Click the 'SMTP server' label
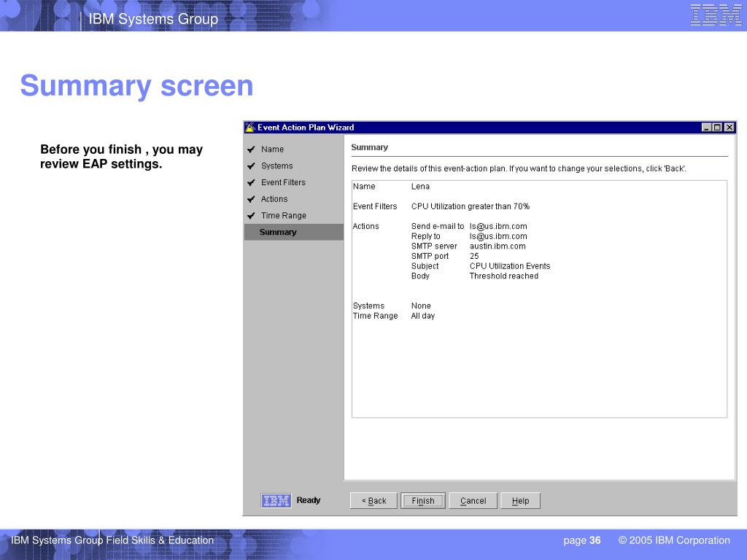 [x=434, y=246]
